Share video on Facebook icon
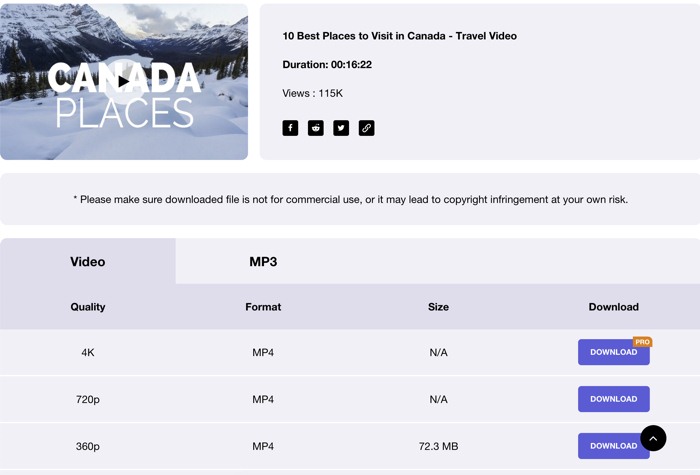This screenshot has height=475, width=700. [x=290, y=128]
